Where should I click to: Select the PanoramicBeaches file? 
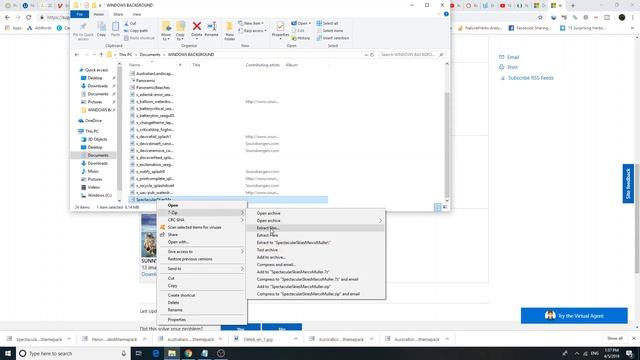pyautogui.click(x=153, y=88)
